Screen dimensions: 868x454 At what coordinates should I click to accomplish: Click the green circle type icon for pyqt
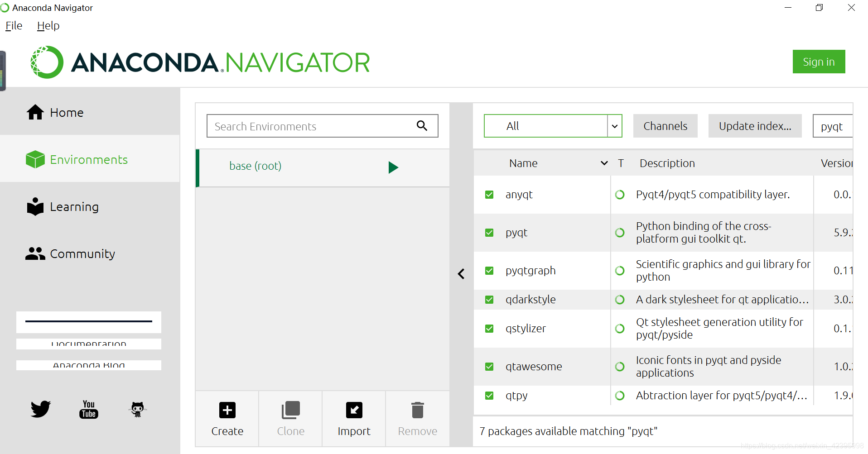point(620,233)
